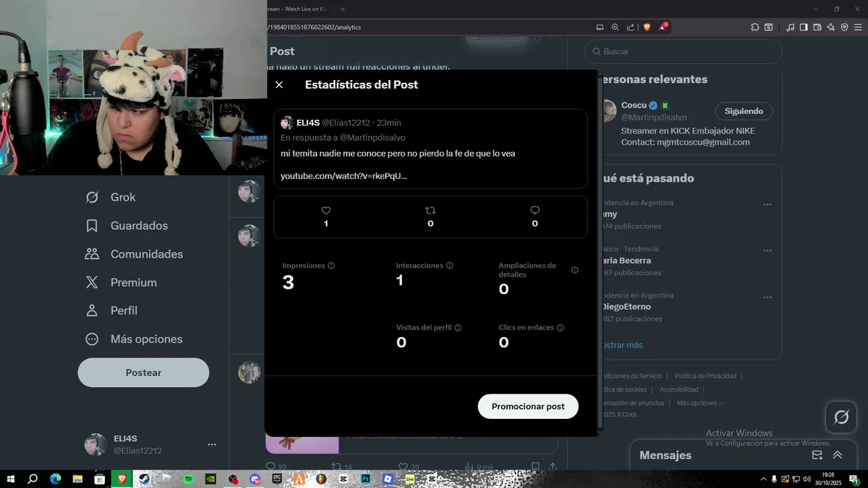
Task: Open Grok from the sidebar
Action: pyautogui.click(x=111, y=197)
